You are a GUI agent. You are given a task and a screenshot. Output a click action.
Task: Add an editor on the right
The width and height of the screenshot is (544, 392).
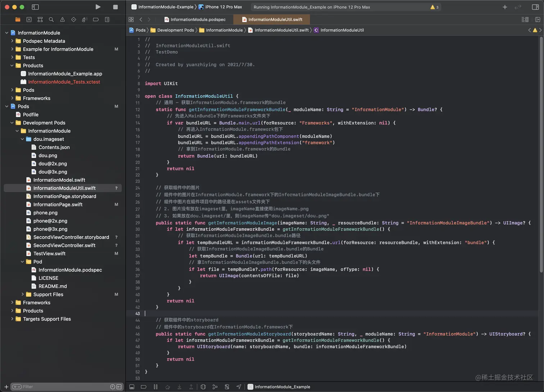coord(538,19)
